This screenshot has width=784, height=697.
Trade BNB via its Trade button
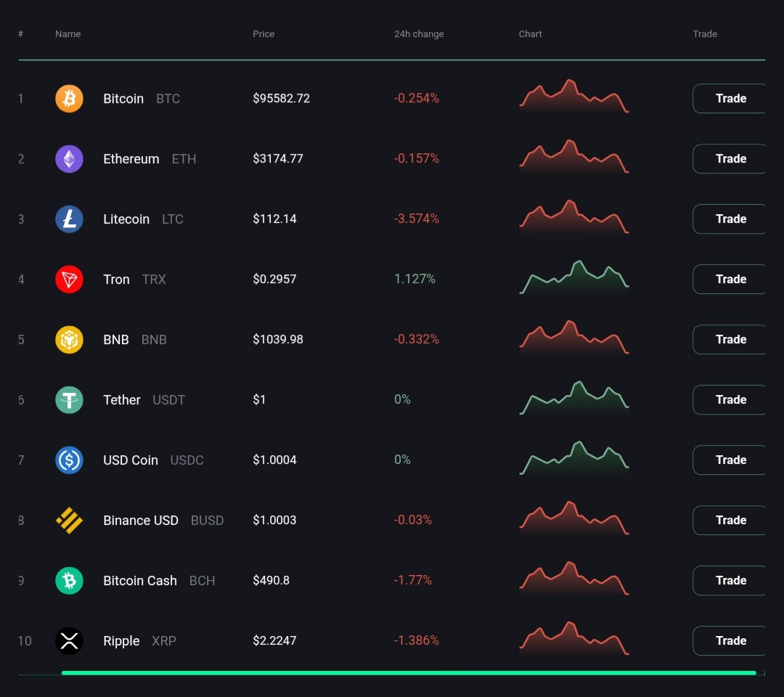coord(729,340)
